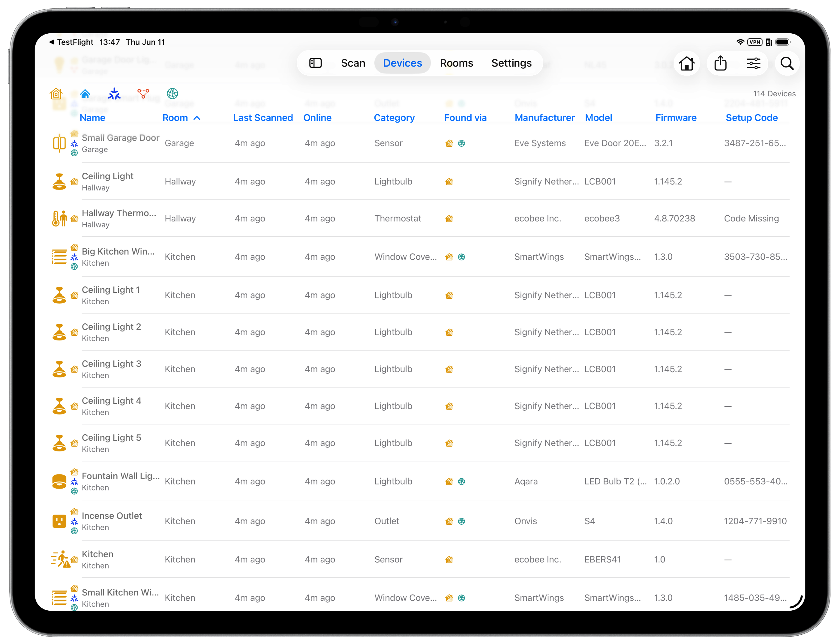Click the Ceiling Light 5 lamp icon

pyautogui.click(x=59, y=443)
